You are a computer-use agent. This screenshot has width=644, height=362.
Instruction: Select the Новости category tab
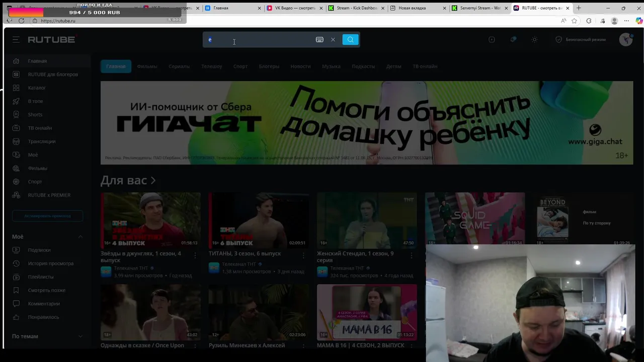[x=300, y=66]
